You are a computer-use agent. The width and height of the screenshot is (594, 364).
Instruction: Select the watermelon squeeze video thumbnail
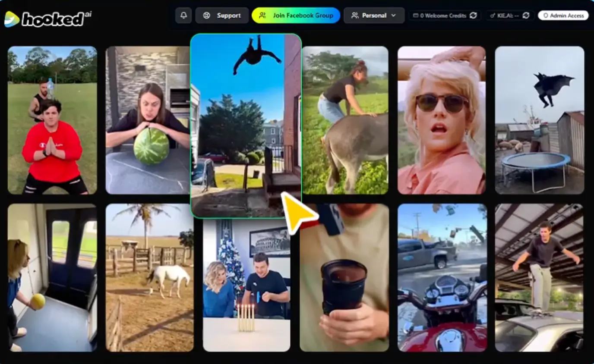pos(148,120)
